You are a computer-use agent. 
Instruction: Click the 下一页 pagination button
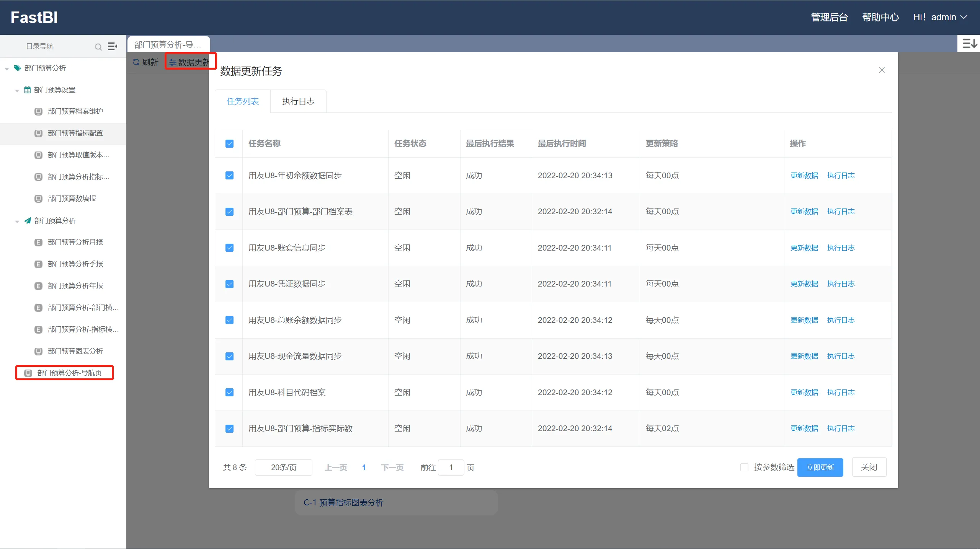[x=392, y=468]
